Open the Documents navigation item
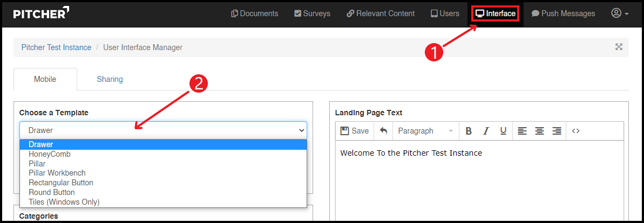This screenshot has height=223, width=644. [254, 13]
